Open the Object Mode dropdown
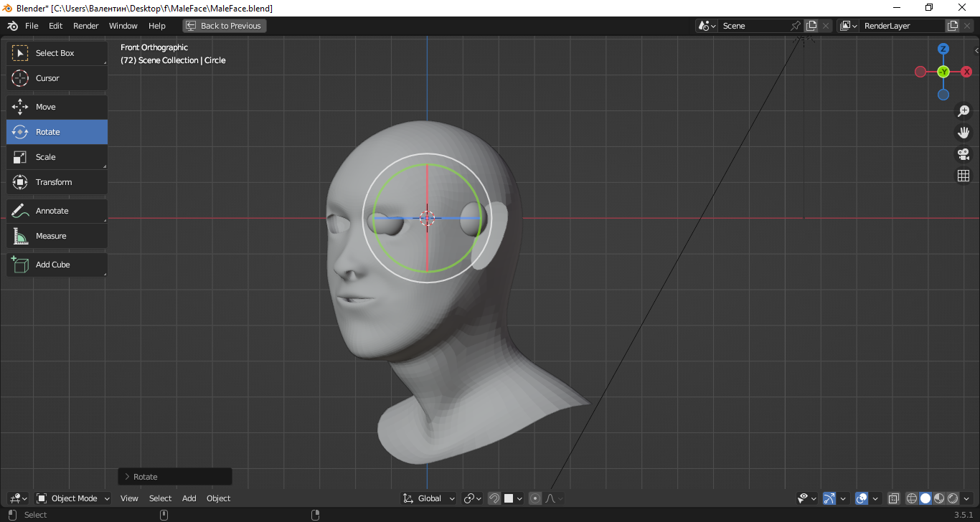Viewport: 980px width, 522px height. pyautogui.click(x=73, y=498)
